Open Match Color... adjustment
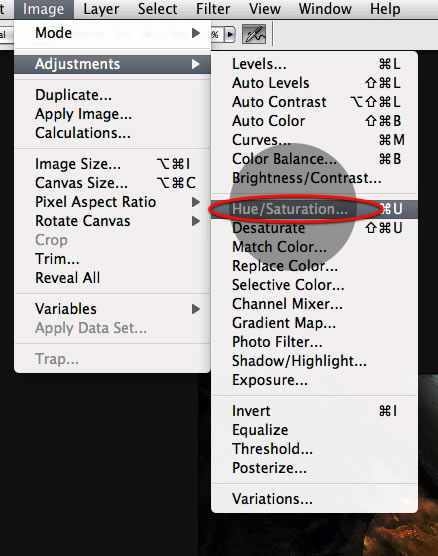Viewport: 438px width, 556px height. tap(314, 247)
